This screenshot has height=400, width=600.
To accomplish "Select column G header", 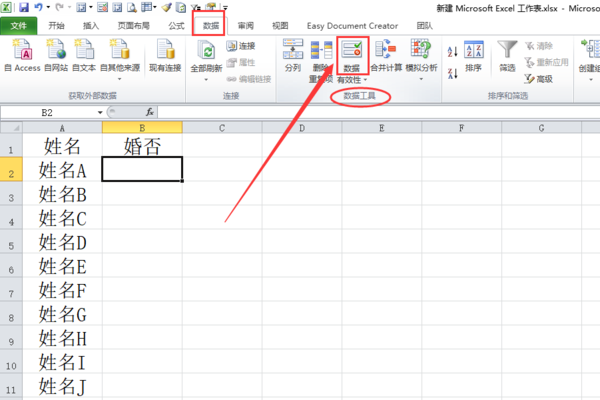I will tap(541, 128).
